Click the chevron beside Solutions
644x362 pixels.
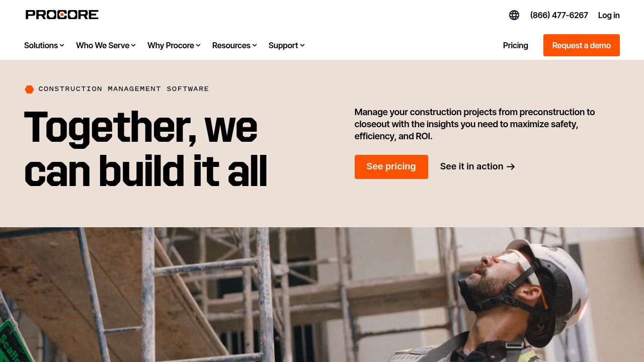click(62, 45)
